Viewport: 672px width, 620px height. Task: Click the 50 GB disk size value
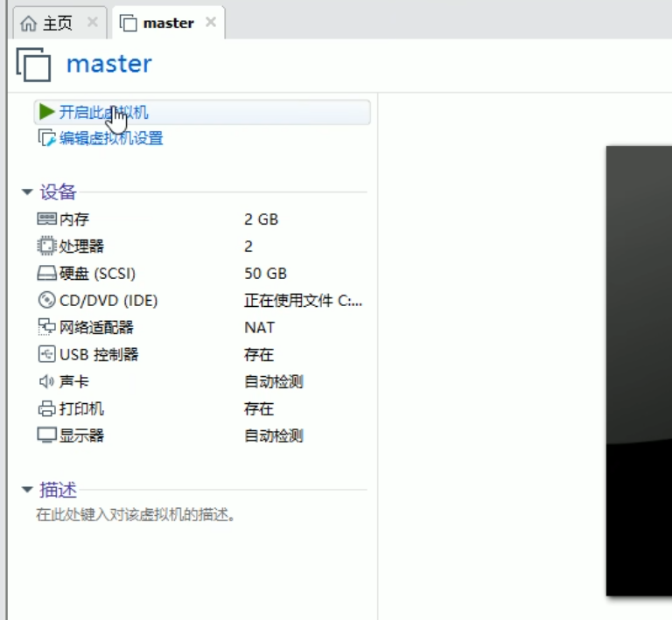(x=266, y=273)
